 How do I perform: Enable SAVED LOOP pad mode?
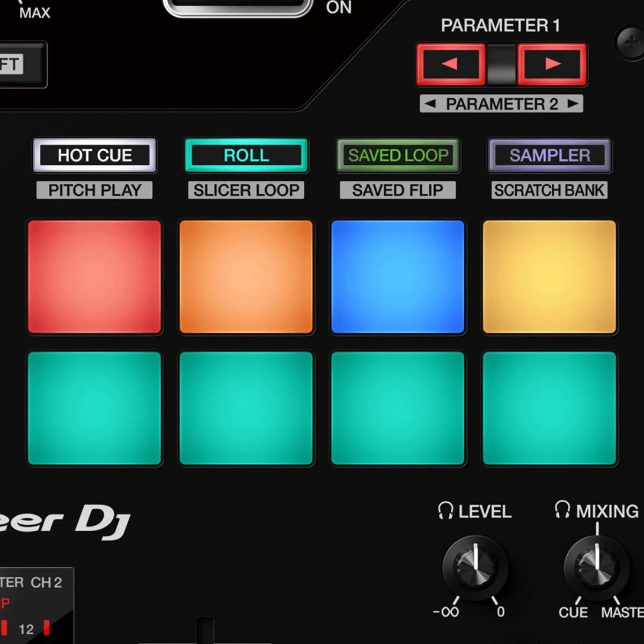398,156
